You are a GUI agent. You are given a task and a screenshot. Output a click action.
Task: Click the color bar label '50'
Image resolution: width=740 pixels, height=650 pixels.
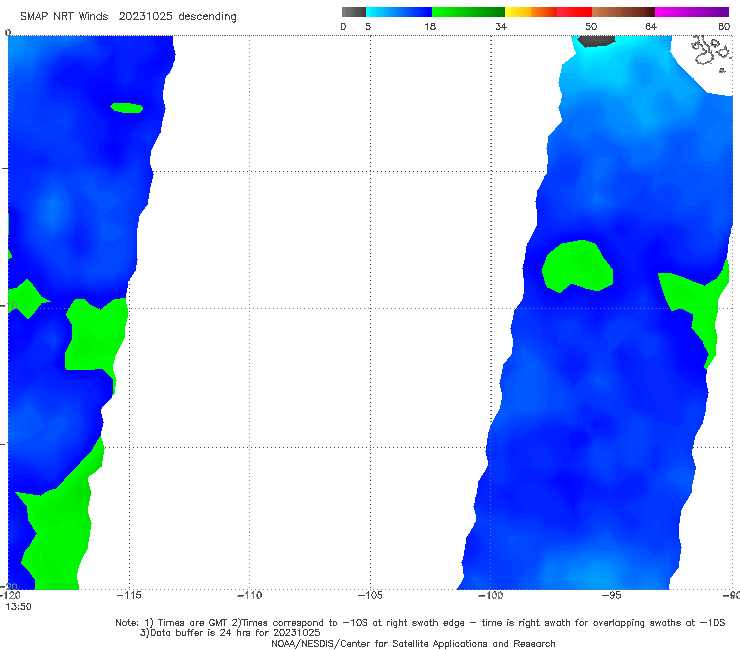click(591, 26)
